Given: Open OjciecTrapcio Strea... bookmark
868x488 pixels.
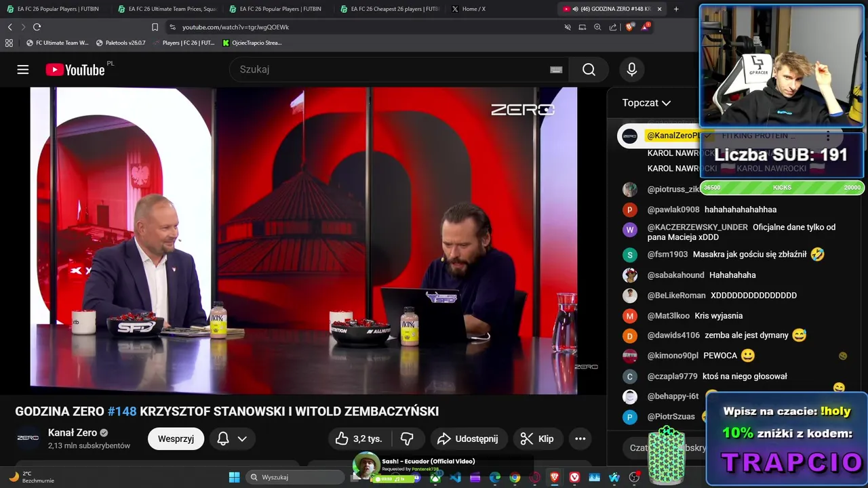Looking at the screenshot, I should click(x=252, y=43).
